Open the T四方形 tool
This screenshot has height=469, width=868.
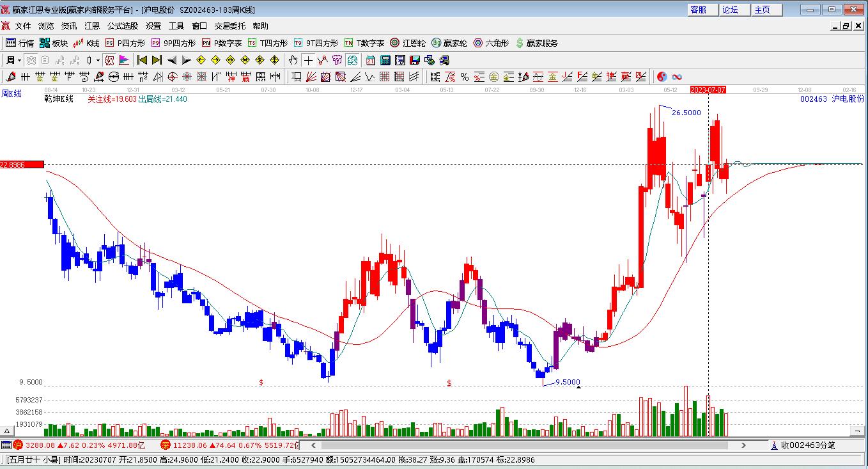click(x=268, y=43)
